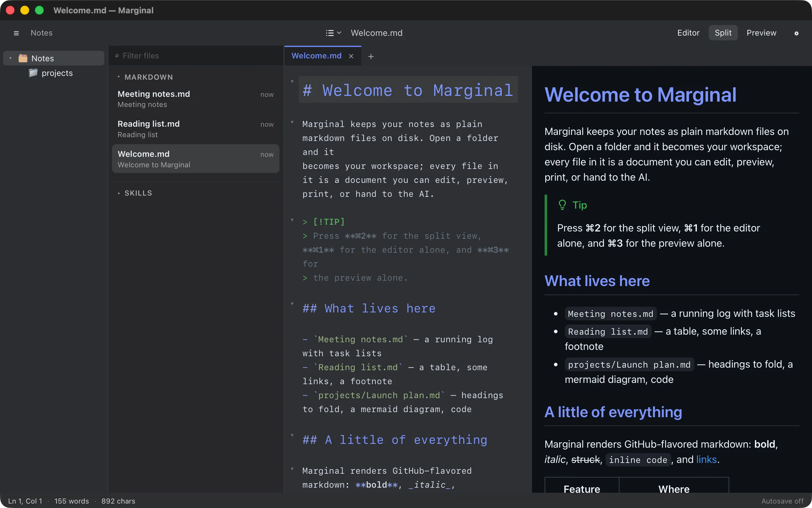Click the links hyperlink in preview
This screenshot has height=508, width=812.
point(706,459)
